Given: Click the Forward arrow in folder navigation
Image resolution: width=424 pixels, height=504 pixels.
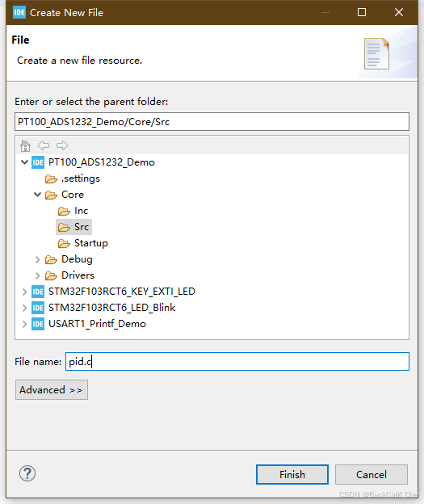Looking at the screenshot, I should point(62,145).
